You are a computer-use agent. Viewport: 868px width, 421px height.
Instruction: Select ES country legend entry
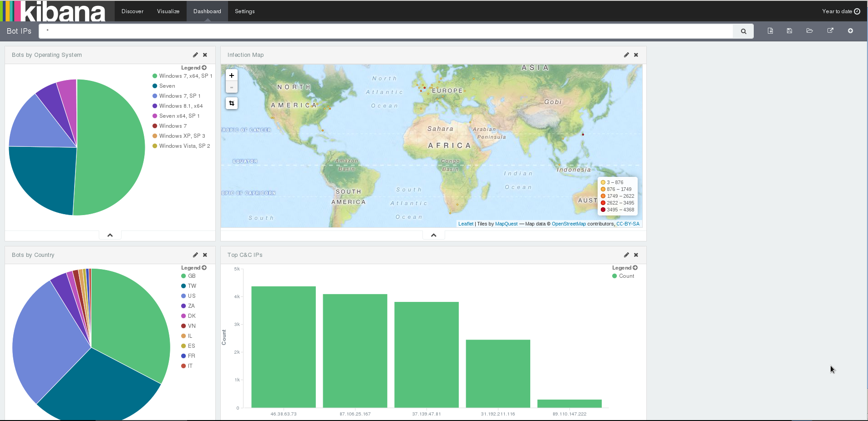coord(188,346)
